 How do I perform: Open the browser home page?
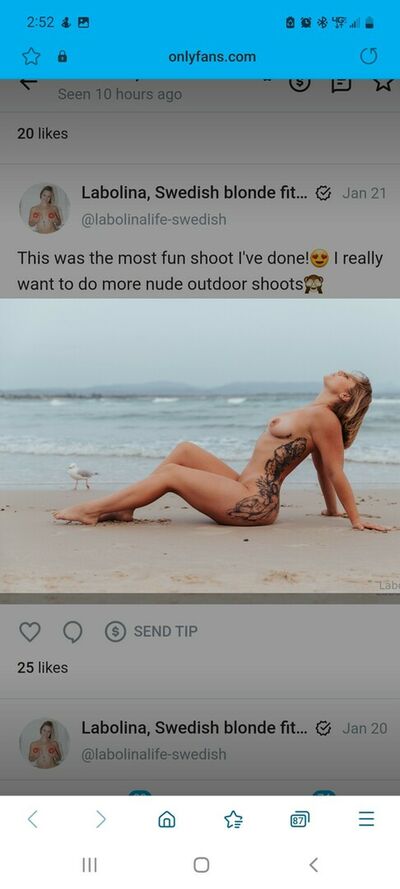(166, 819)
